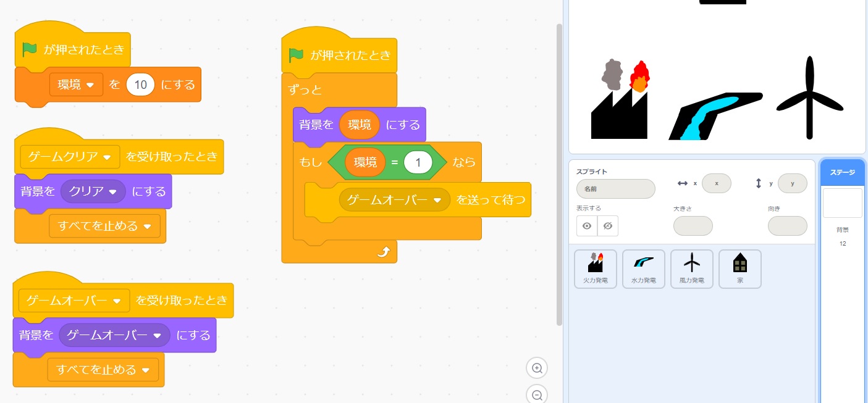Expand the ゲームクリア message dropdown in hat block
This screenshot has width=868, height=403.
107,157
